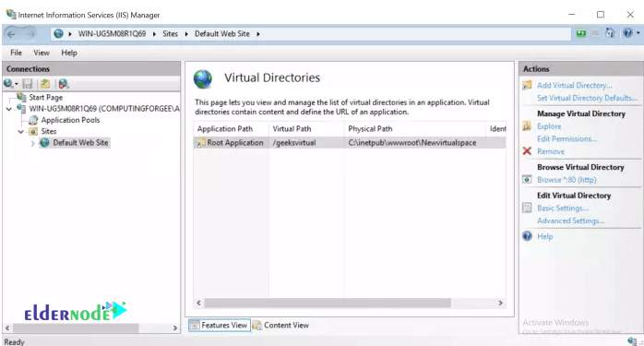
Task: Click the red X remove icon
Action: 527,151
